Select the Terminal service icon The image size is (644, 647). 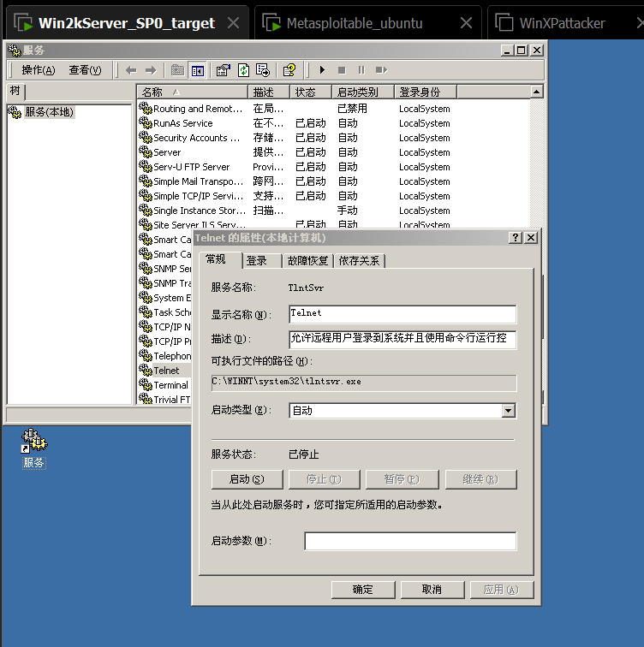tap(146, 384)
